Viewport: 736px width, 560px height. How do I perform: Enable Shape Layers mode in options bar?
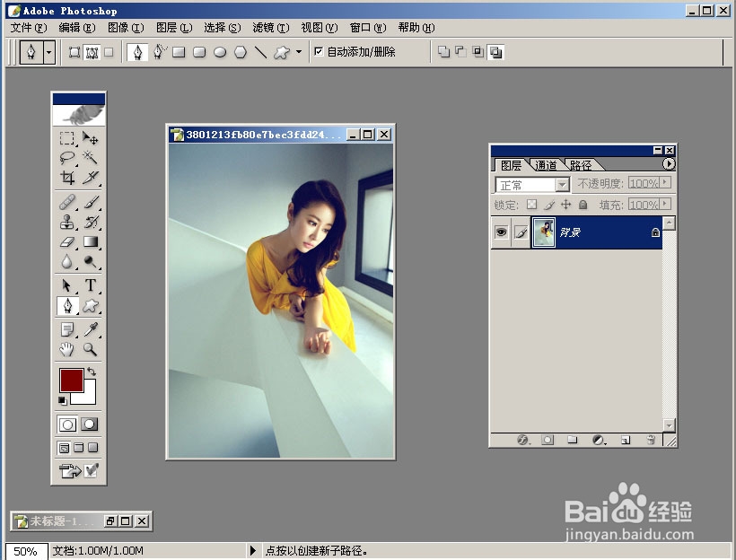(74, 52)
